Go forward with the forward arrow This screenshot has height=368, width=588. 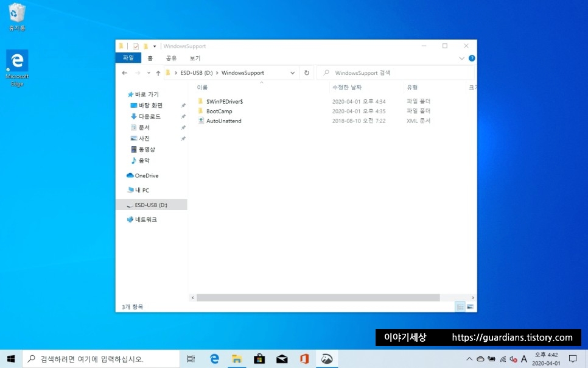point(138,73)
